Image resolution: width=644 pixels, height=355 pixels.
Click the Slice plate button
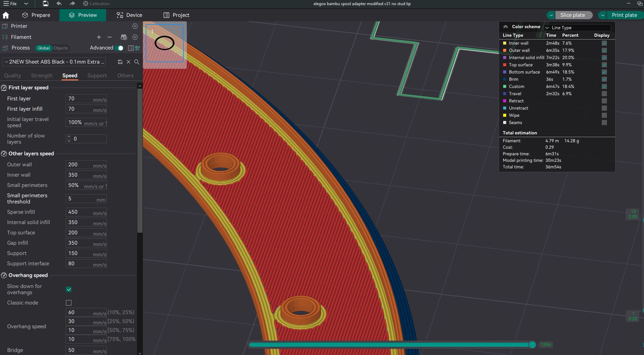coord(572,15)
